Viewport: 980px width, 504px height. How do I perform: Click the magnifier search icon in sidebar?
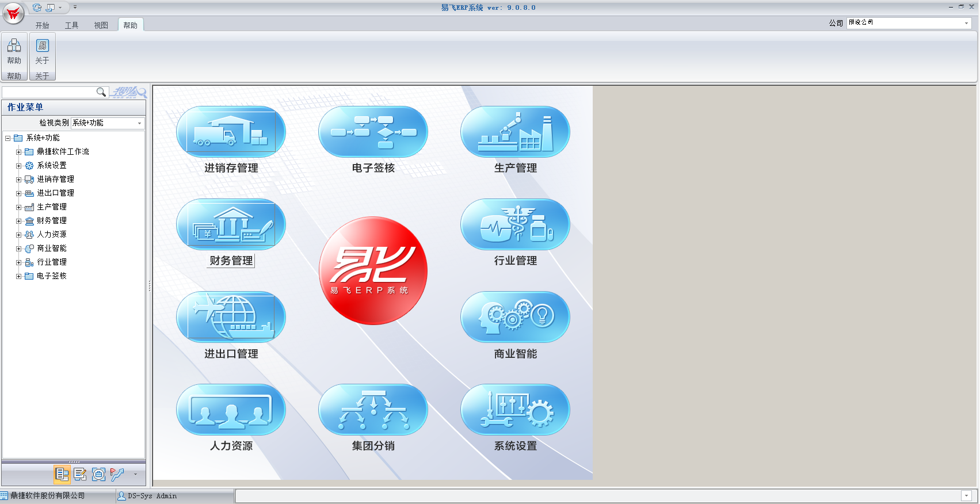pos(101,92)
